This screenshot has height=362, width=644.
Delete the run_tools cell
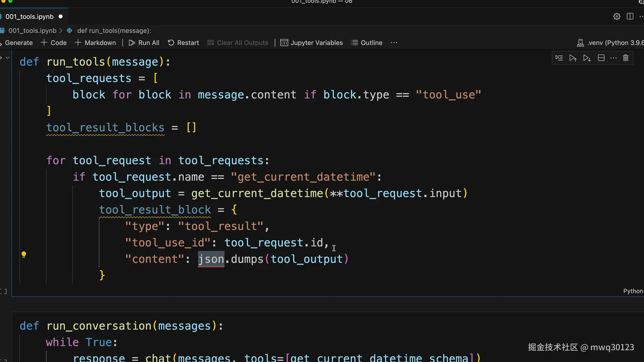(x=626, y=58)
